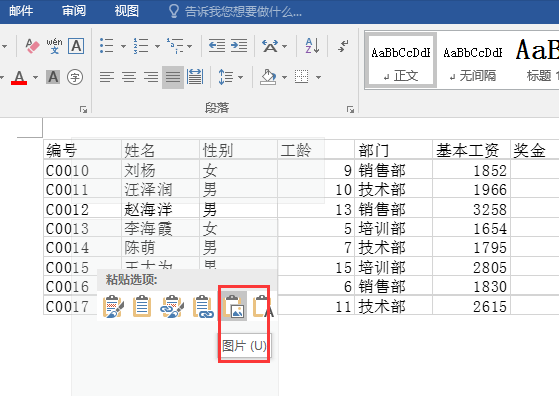Apply red Font Color button
This screenshot has width=559, height=396.
(x=19, y=77)
